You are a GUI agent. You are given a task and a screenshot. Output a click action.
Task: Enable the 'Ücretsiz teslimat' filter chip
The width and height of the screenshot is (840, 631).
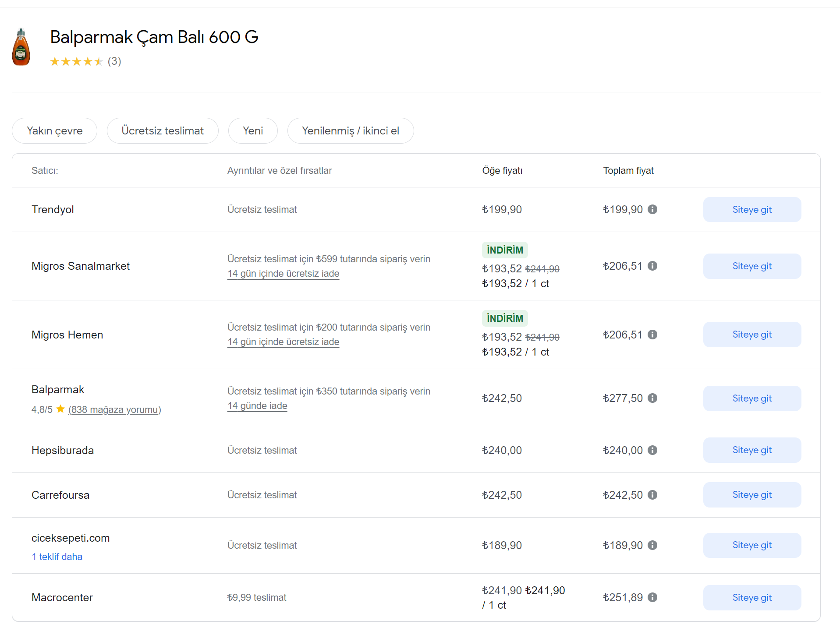pos(163,130)
